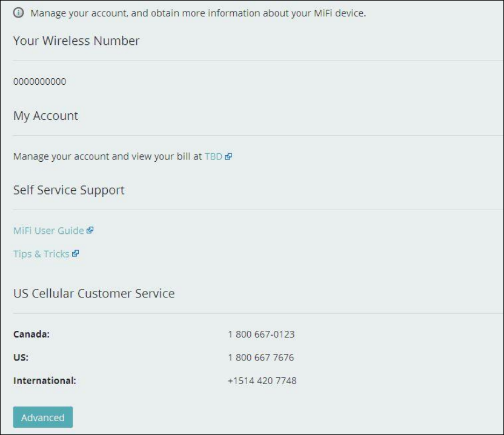This screenshot has width=504, height=435.
Task: Click the Manage your account and view bill text
Action: pos(108,156)
